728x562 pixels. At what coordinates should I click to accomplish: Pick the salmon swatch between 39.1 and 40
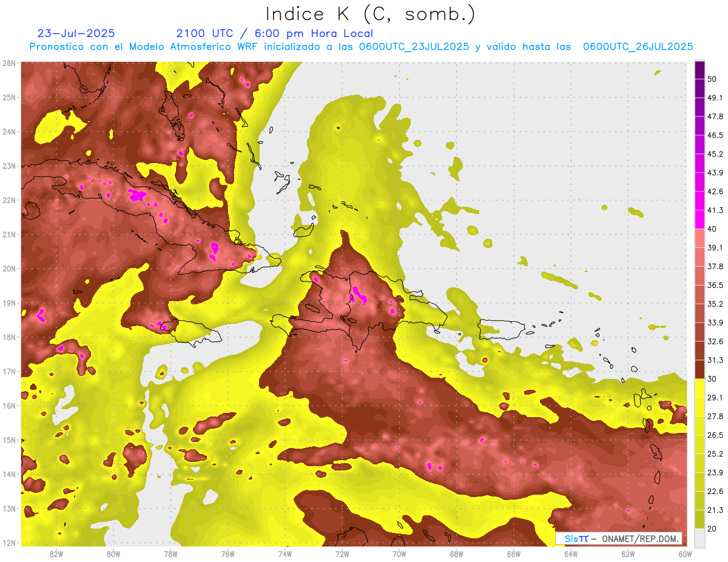(x=699, y=238)
